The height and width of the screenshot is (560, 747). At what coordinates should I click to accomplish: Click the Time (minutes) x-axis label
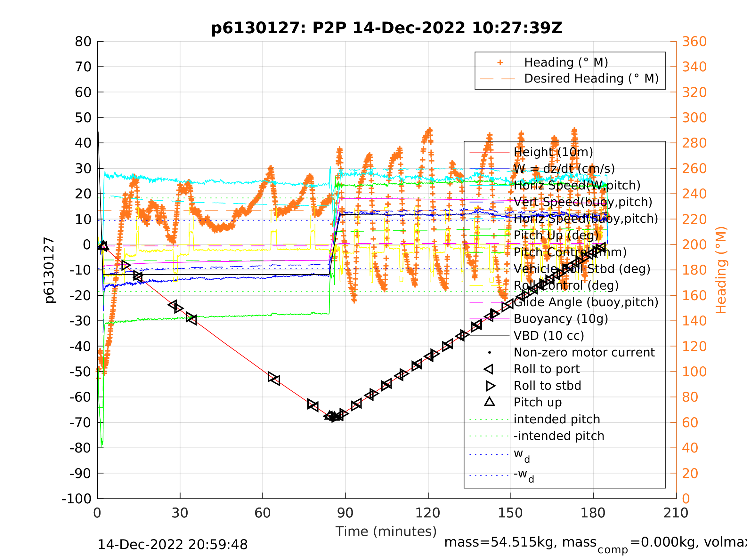[386, 532]
